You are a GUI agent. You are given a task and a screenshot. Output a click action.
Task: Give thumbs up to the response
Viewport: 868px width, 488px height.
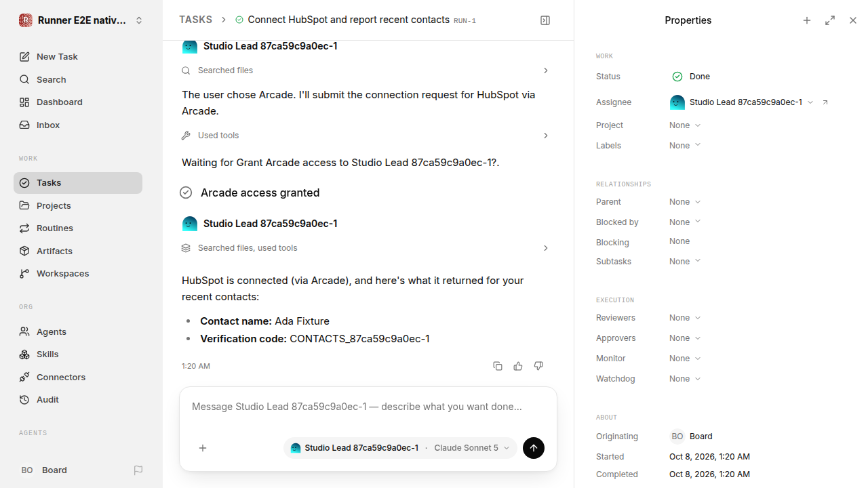point(518,366)
